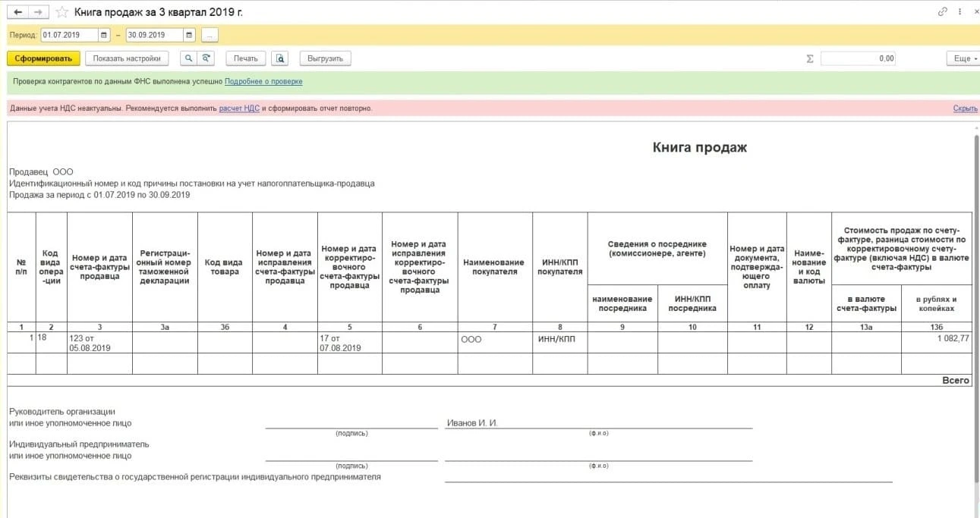Open the three-dots menu in the corner
This screenshot has width=980, height=518.
coord(959,11)
